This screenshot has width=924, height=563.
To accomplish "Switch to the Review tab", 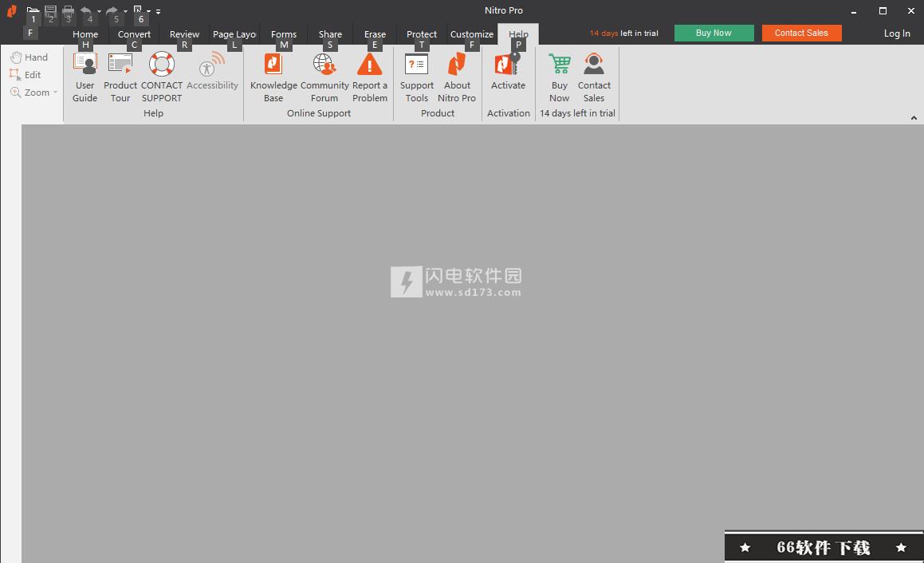I will (x=184, y=34).
